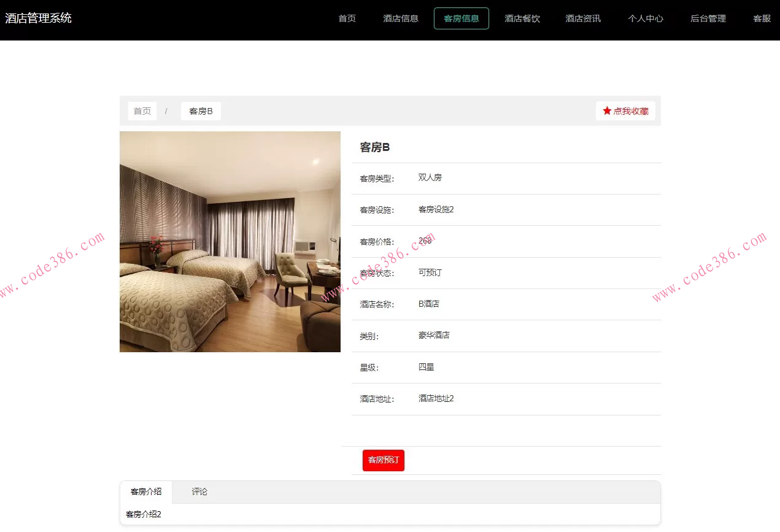Open the 酒店餐饮 navigation menu item
The height and width of the screenshot is (532, 780).
point(522,18)
